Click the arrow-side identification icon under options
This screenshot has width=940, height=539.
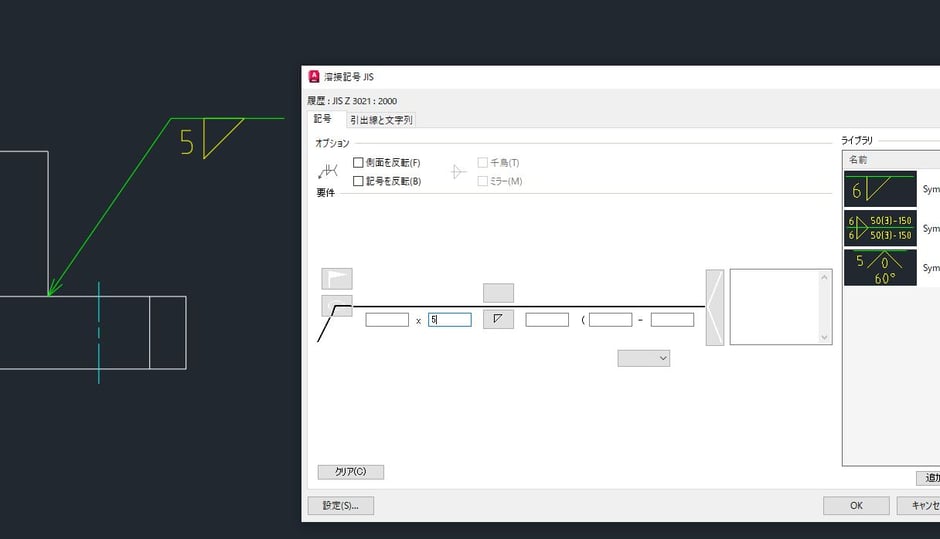coord(328,171)
